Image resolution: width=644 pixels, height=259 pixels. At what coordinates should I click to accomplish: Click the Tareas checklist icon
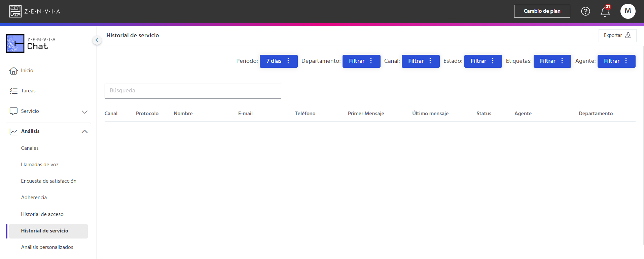pos(13,91)
